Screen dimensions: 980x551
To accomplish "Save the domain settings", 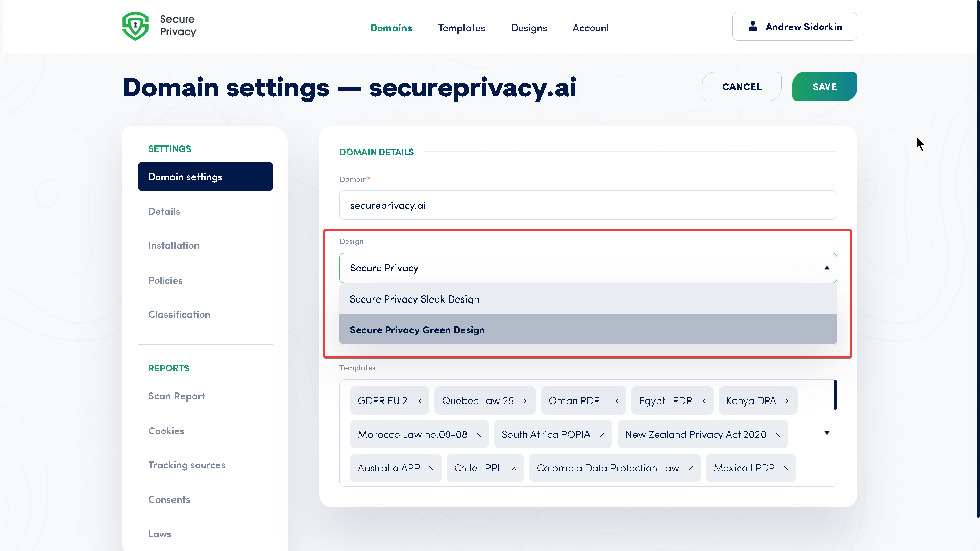I will pos(824,86).
